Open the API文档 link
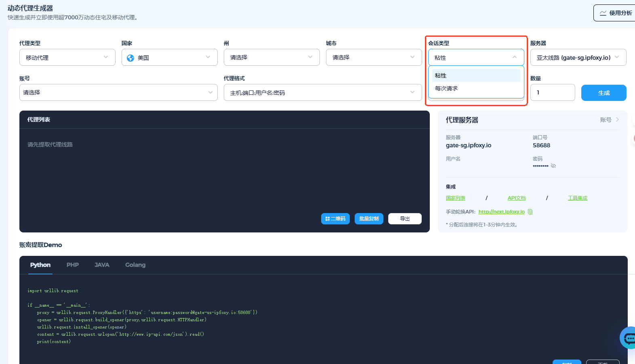The image size is (635, 364). click(x=517, y=198)
